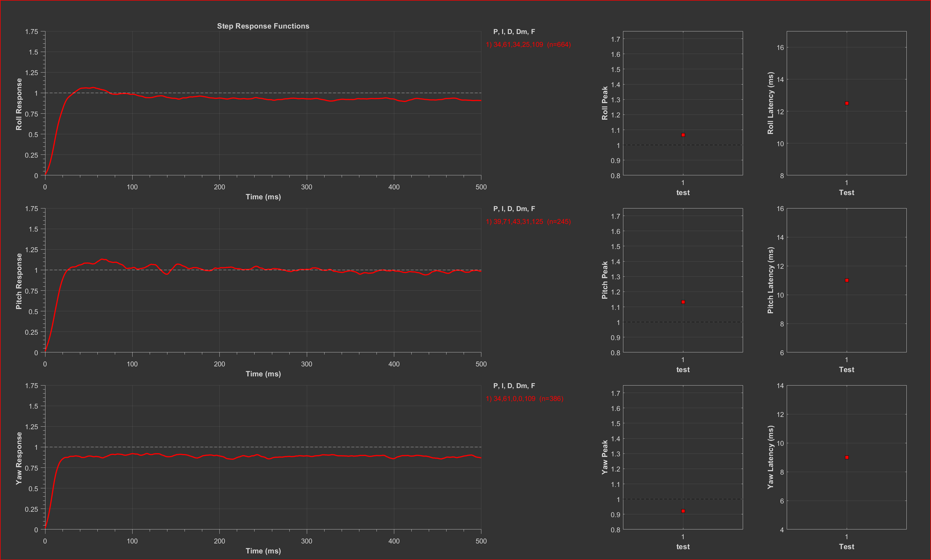The width and height of the screenshot is (931, 560).
Task: Click the Roll Peak red data marker
Action: pos(683,135)
